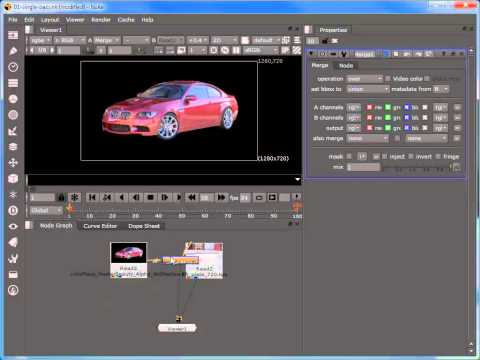This screenshot has height=360, width=480.
Task: Enable the mask inject checkbox
Action: tap(384, 156)
